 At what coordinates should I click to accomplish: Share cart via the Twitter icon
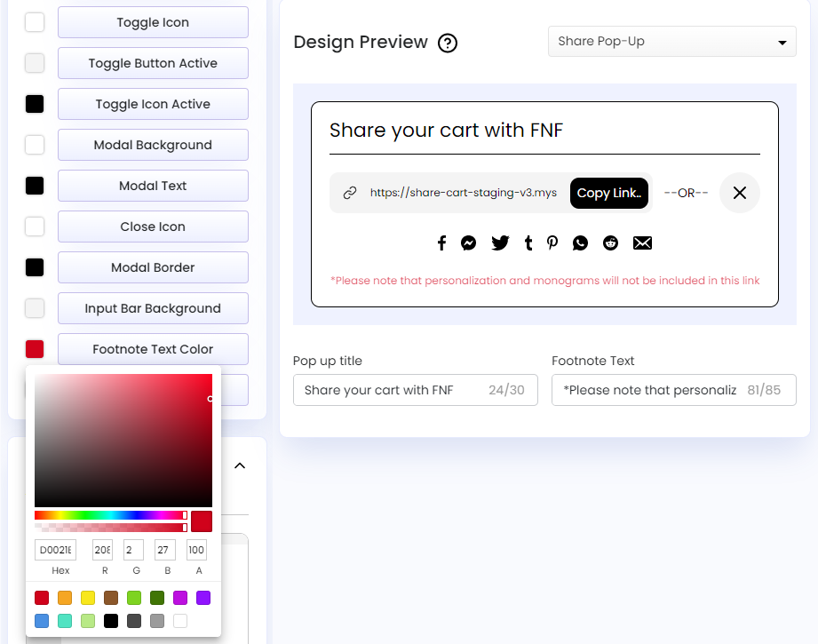[499, 242]
